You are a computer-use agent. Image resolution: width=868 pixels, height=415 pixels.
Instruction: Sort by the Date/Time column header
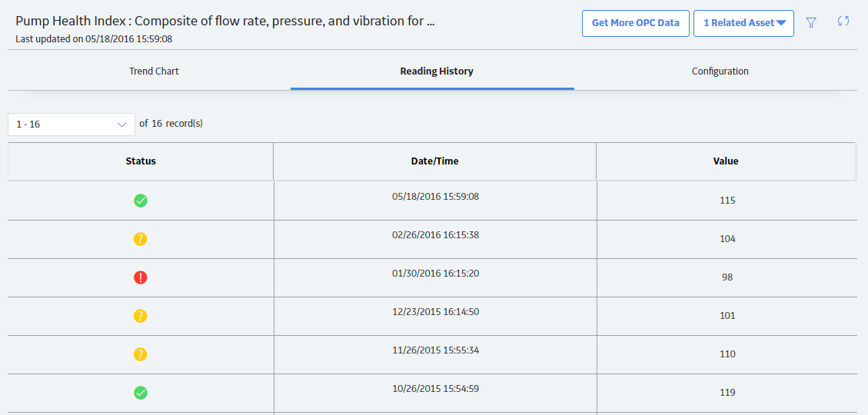(435, 161)
